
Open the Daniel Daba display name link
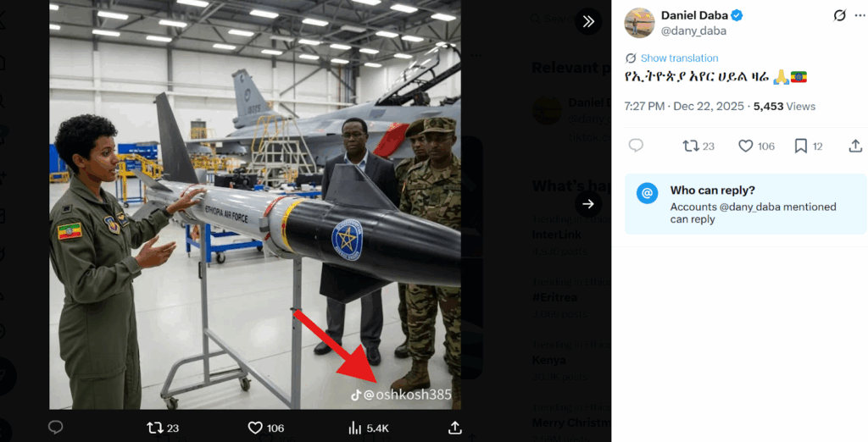pyautogui.click(x=694, y=15)
